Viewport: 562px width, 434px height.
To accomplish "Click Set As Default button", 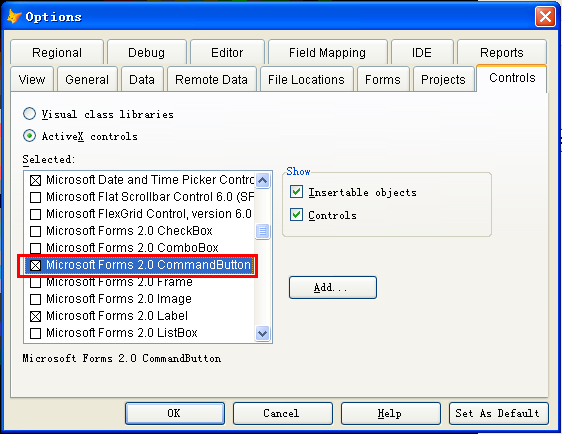I will point(499,414).
